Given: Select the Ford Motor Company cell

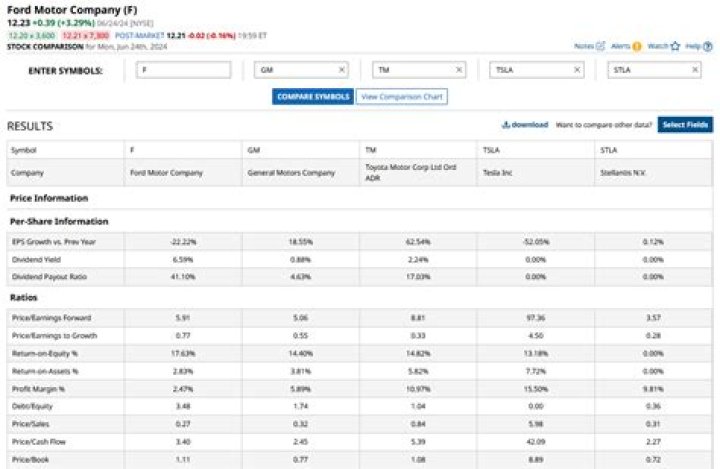Looking at the screenshot, I should click(183, 173).
